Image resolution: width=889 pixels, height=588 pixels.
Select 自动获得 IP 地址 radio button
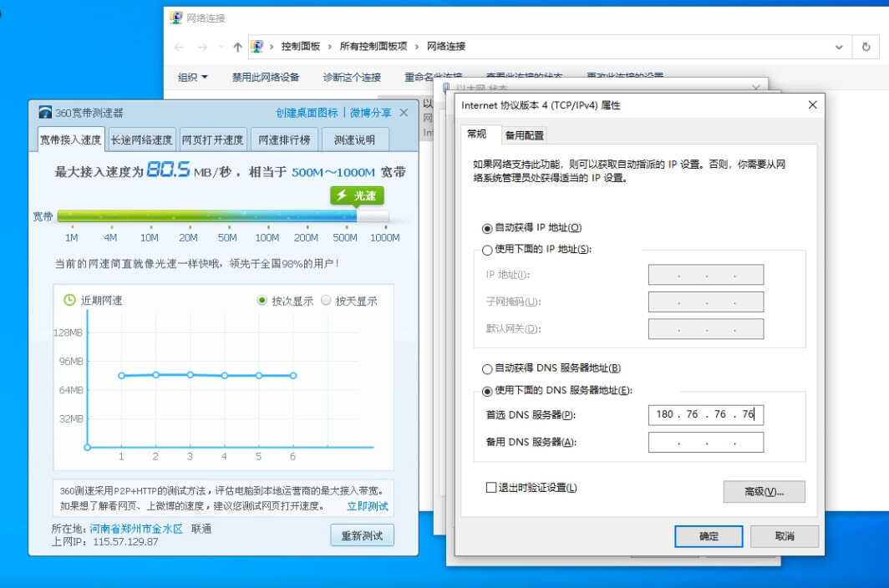[487, 228]
